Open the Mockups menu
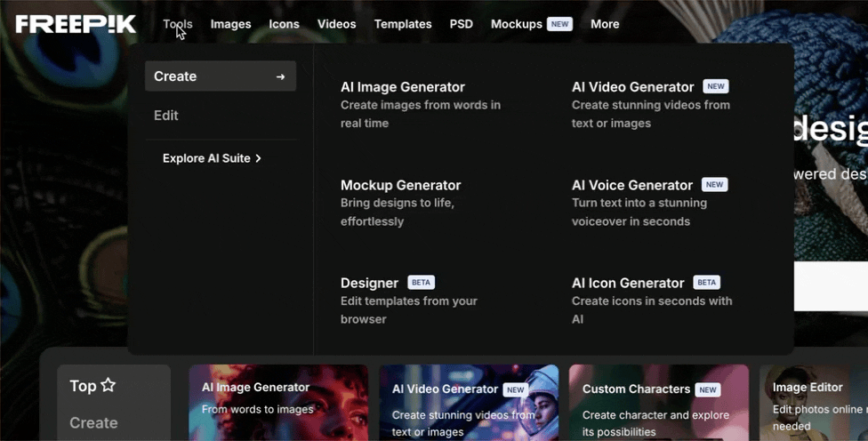The image size is (868, 441). (x=517, y=24)
